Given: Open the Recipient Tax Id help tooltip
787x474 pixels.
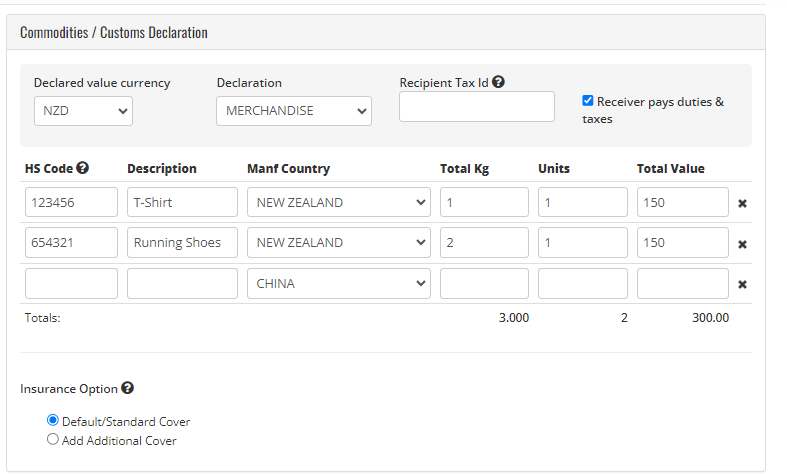Looking at the screenshot, I should (498, 81).
